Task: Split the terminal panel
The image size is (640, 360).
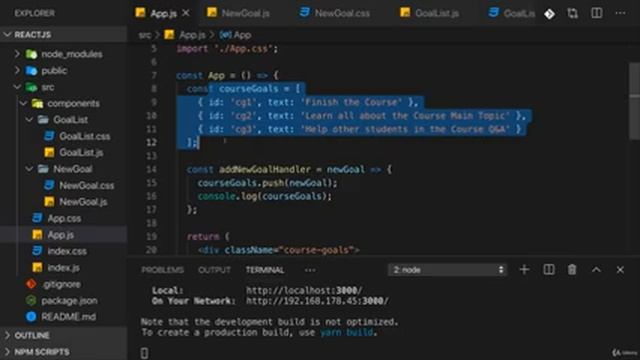Action: click(x=549, y=269)
